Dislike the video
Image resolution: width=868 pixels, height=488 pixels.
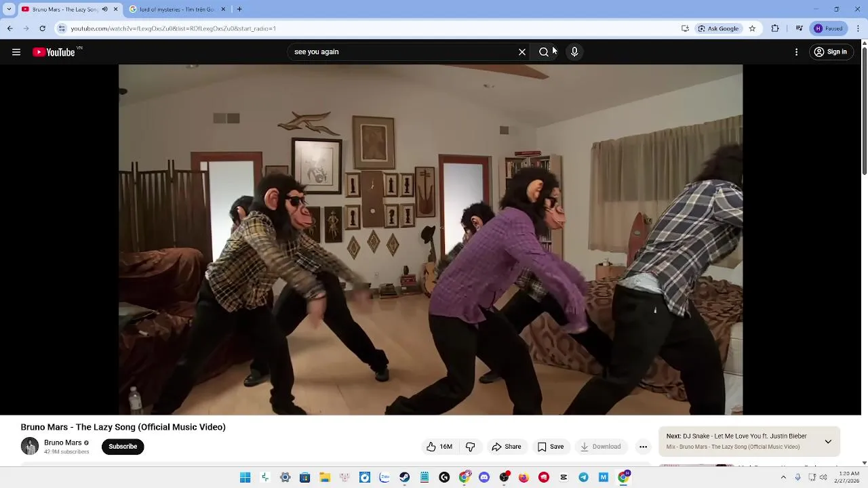pyautogui.click(x=470, y=447)
